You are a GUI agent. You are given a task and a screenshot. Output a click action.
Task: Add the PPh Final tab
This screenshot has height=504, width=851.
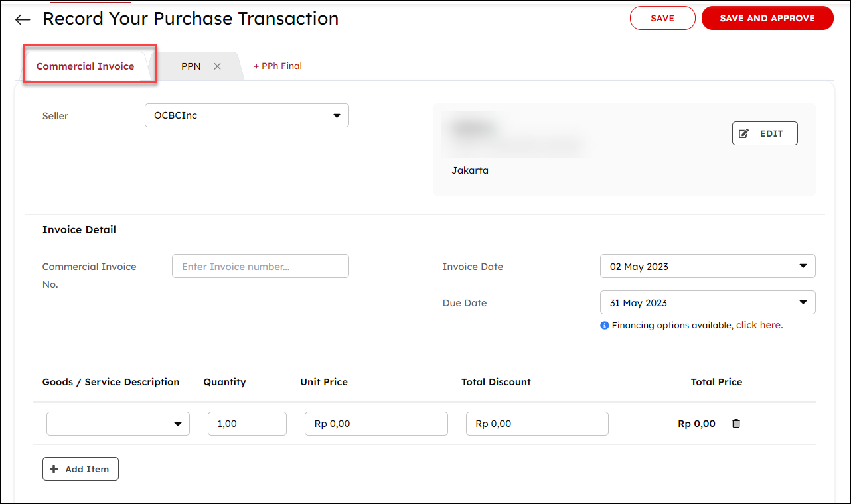click(277, 66)
